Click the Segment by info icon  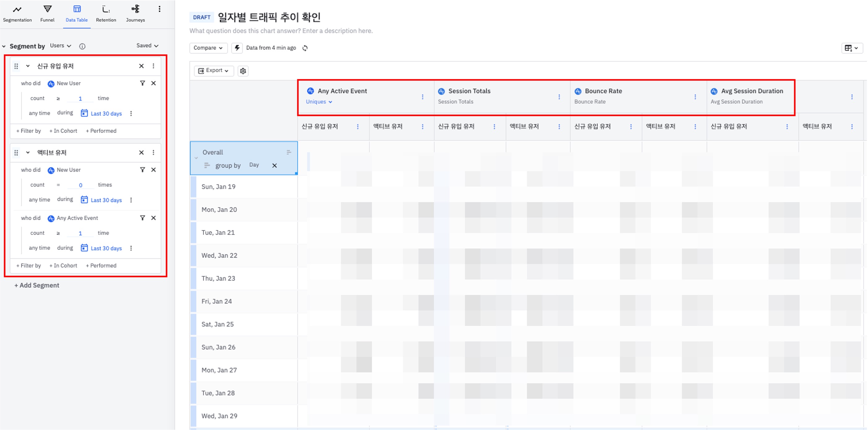tap(82, 46)
